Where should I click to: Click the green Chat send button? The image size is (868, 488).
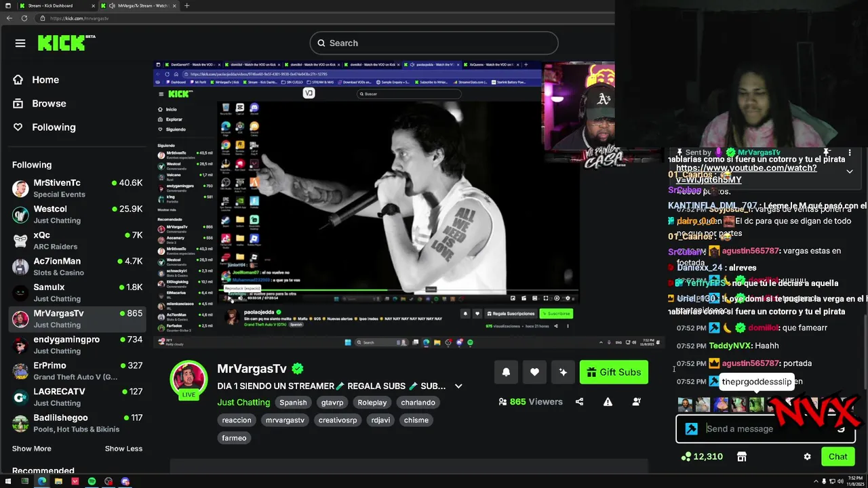tap(837, 457)
